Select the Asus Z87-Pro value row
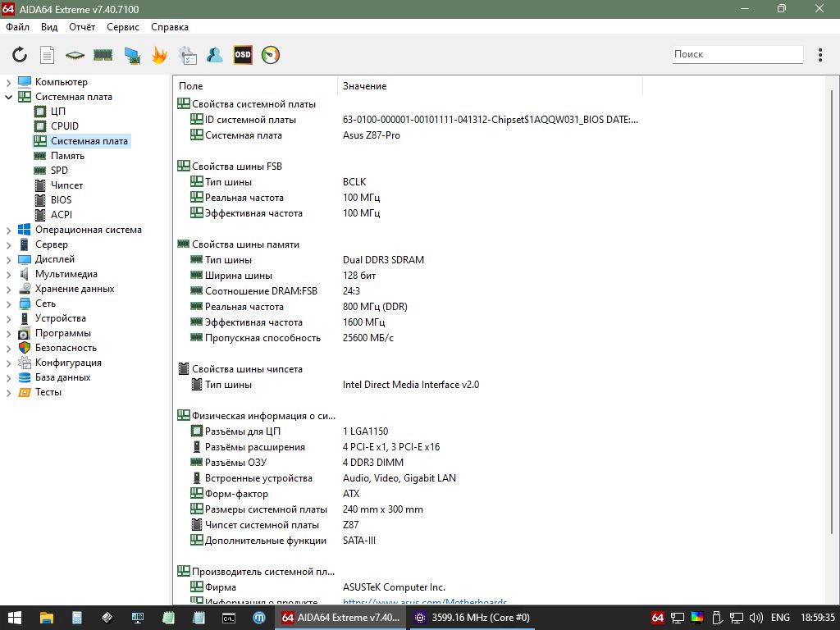Image resolution: width=840 pixels, height=630 pixels. [372, 135]
